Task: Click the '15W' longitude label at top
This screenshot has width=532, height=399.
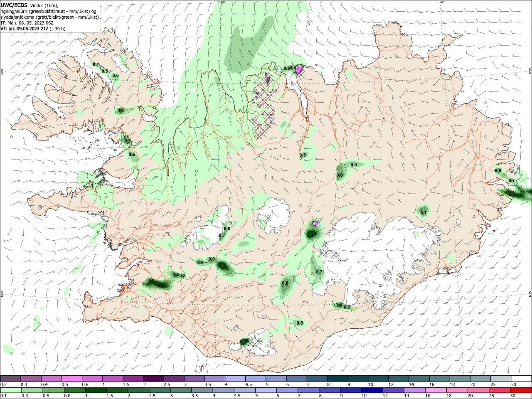Action: [440, 2]
